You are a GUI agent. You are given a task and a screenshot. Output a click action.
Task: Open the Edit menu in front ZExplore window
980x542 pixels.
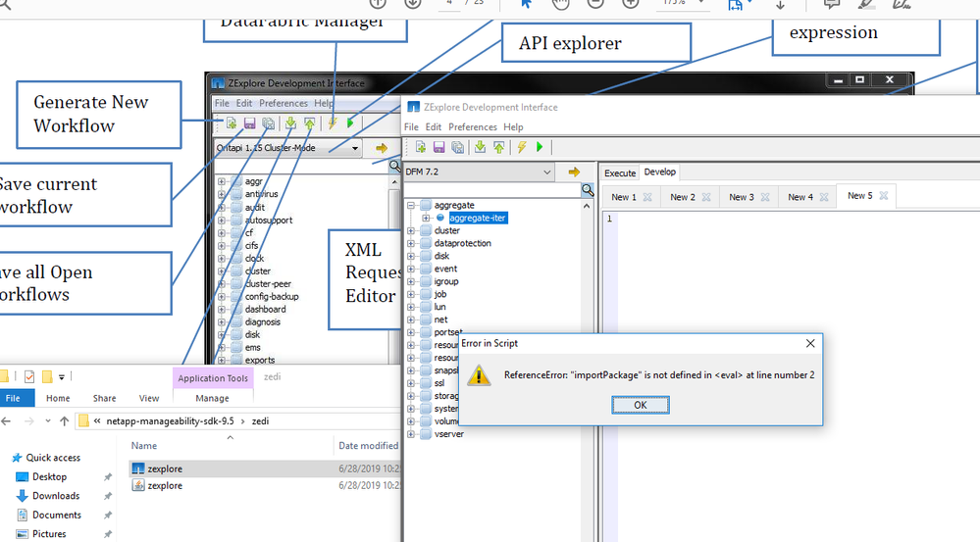coord(434,126)
